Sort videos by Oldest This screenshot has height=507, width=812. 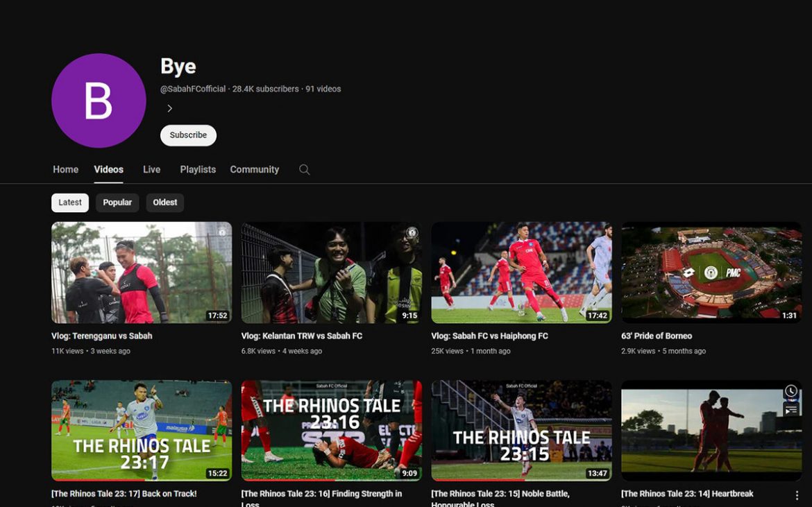tap(165, 203)
